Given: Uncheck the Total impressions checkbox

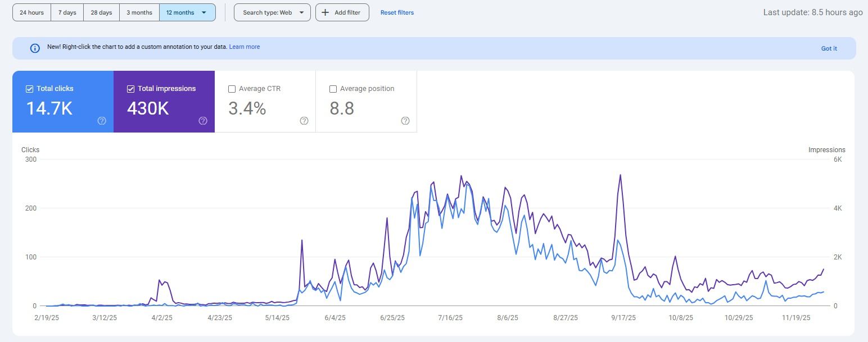Looking at the screenshot, I should 131,89.
